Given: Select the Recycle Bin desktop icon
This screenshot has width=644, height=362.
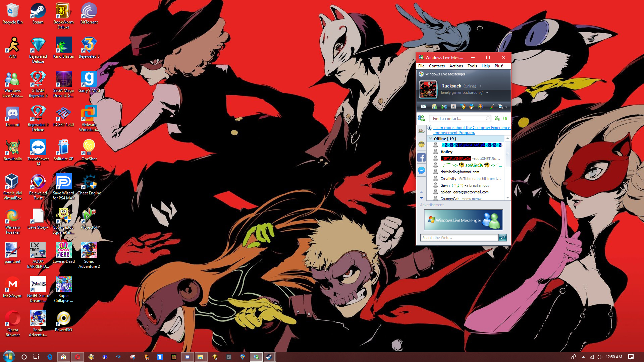Looking at the screenshot, I should 13,14.
